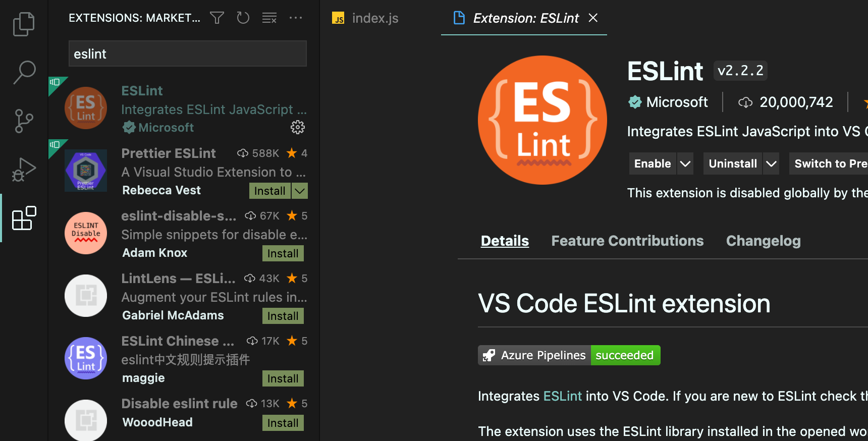Click Disable eslint rule extension icon

(86, 420)
